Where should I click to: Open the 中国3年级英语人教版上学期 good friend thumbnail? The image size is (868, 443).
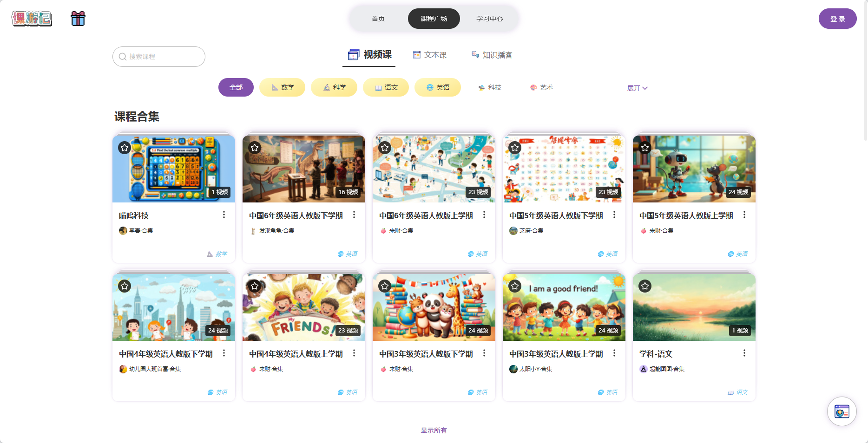click(x=564, y=307)
